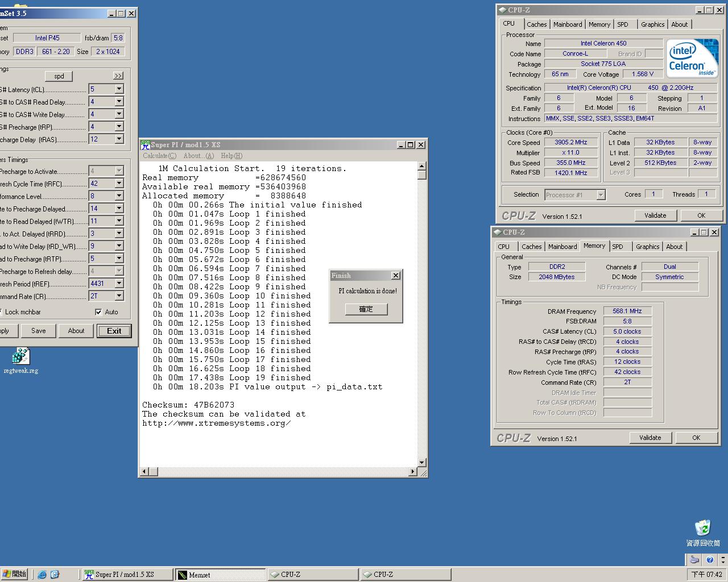Open Refresh Cycle Time (tRFC) dropdown
This screenshot has width=728, height=582.
point(119,184)
